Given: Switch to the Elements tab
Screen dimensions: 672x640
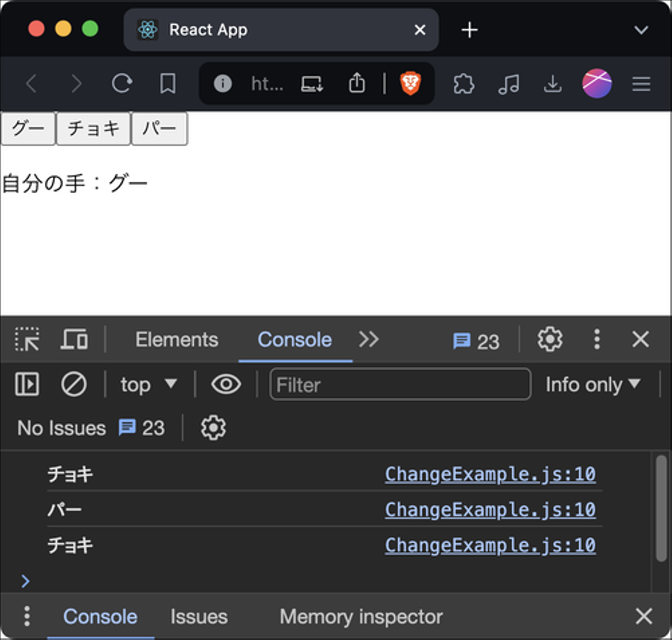Looking at the screenshot, I should tap(176, 340).
